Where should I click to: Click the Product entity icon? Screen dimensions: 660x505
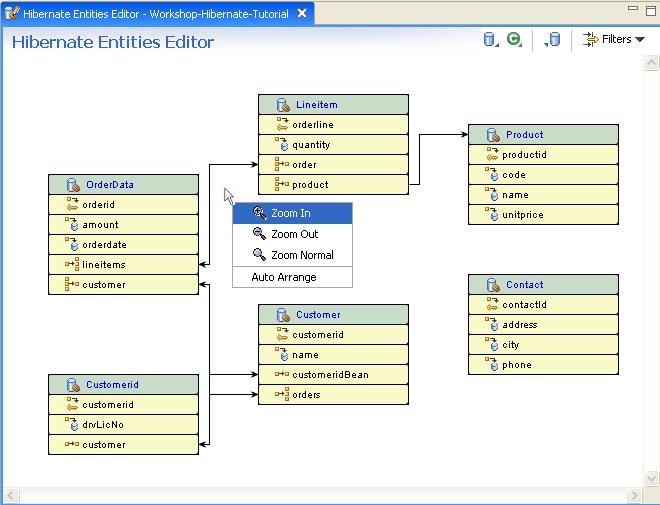coord(493,135)
